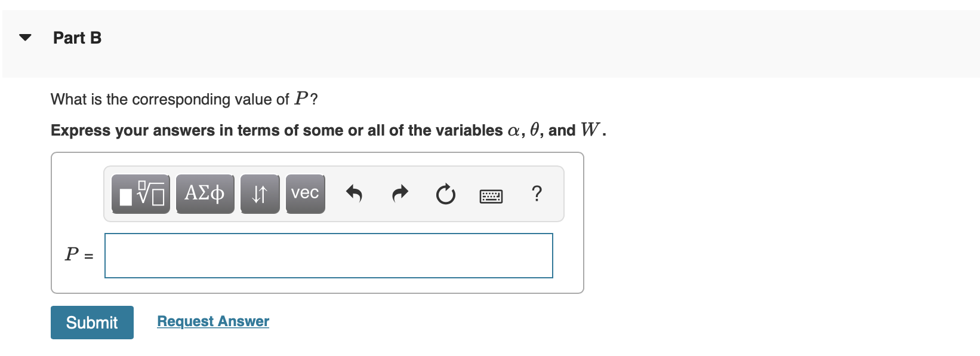Follow the Request Answer link
980x356 pixels.
point(213,321)
